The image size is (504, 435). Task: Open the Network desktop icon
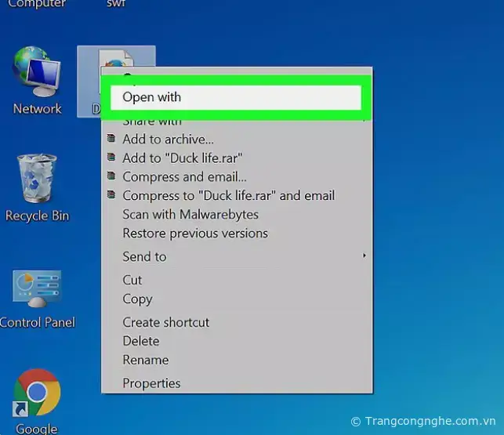click(x=36, y=75)
